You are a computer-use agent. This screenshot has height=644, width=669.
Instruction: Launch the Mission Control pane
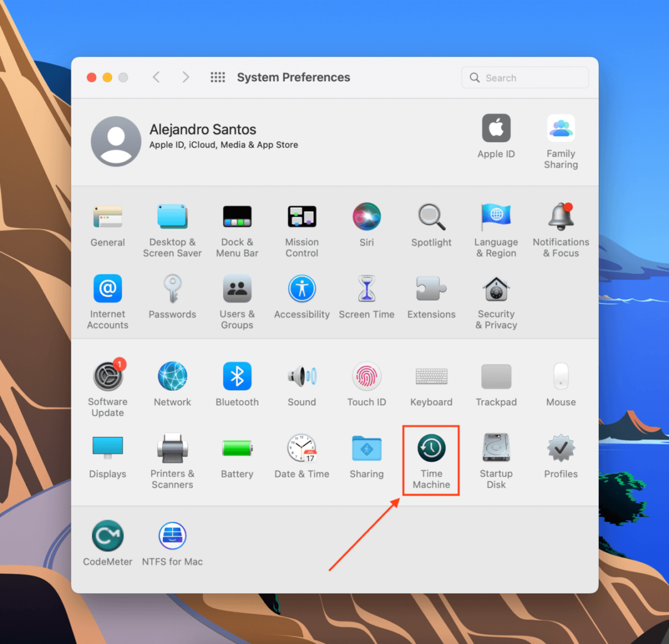click(x=302, y=217)
